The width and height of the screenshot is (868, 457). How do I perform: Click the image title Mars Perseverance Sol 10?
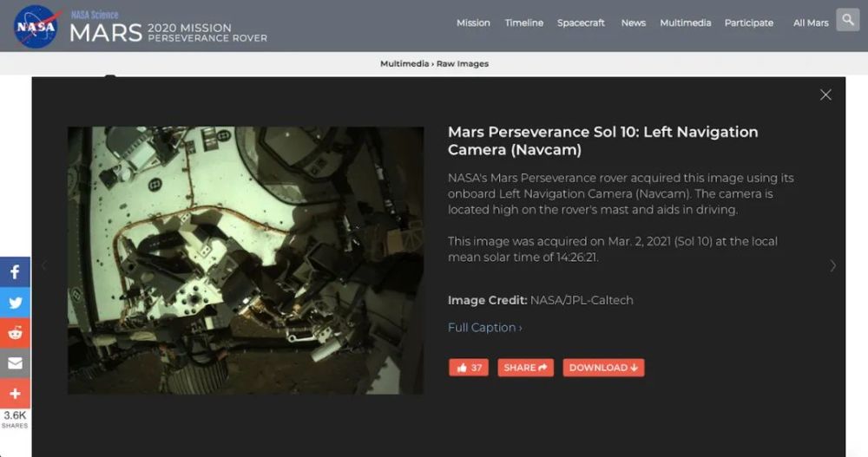tap(603, 140)
